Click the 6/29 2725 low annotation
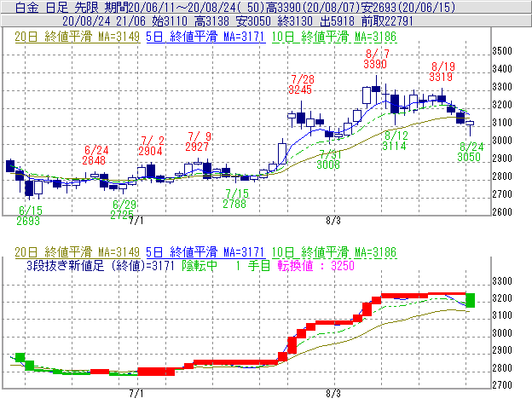 (123, 210)
